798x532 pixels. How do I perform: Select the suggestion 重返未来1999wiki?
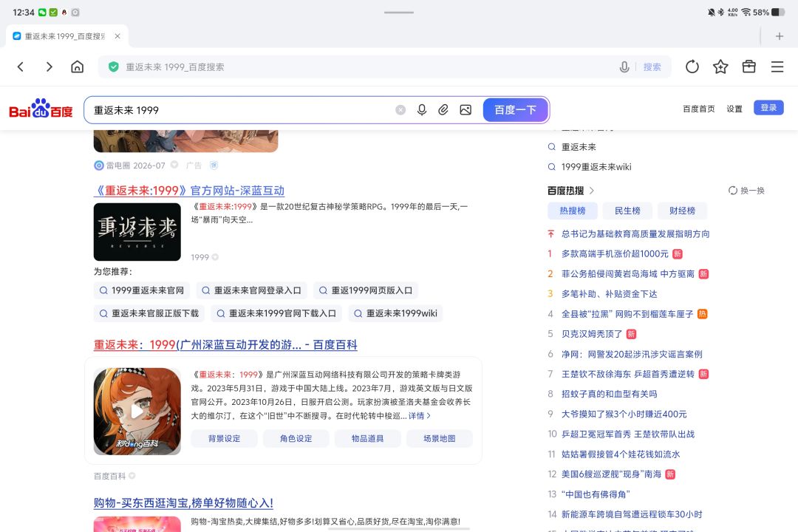pyautogui.click(x=395, y=313)
